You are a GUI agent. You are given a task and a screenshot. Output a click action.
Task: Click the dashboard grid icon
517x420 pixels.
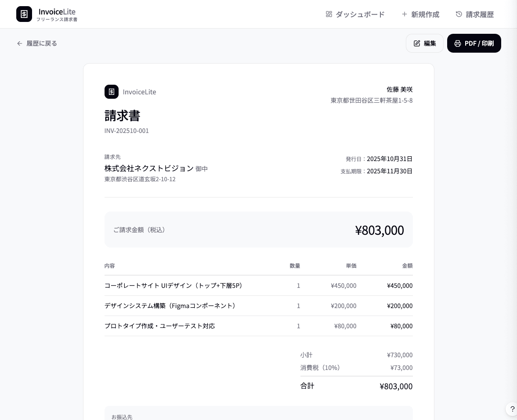coord(329,14)
